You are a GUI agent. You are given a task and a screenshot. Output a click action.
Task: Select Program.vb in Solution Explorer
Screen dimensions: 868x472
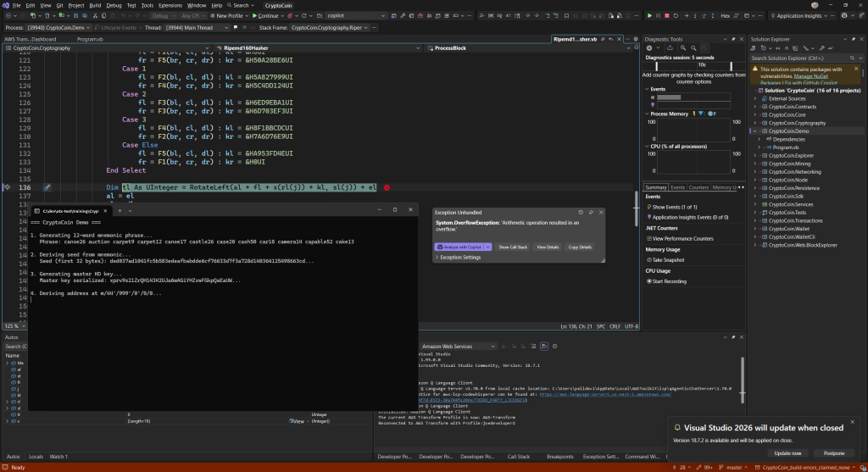coord(786,147)
